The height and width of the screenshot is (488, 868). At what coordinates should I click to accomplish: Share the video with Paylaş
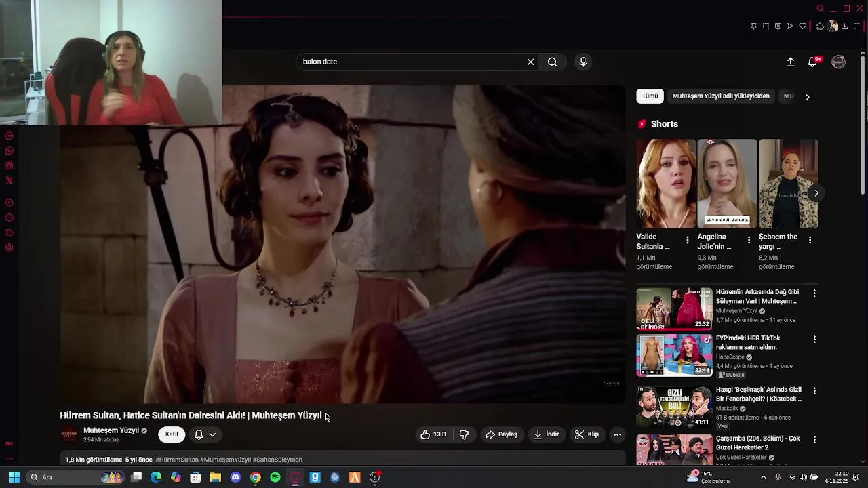[502, 434]
